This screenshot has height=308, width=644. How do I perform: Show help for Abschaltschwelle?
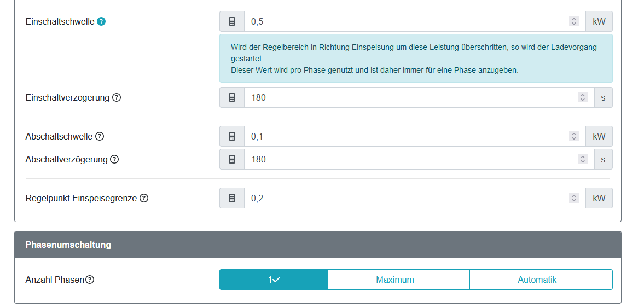[x=100, y=136]
